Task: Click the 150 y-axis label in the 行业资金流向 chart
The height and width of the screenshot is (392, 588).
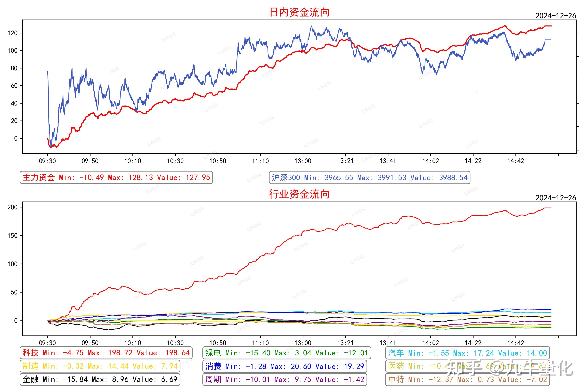Action: click(13, 236)
